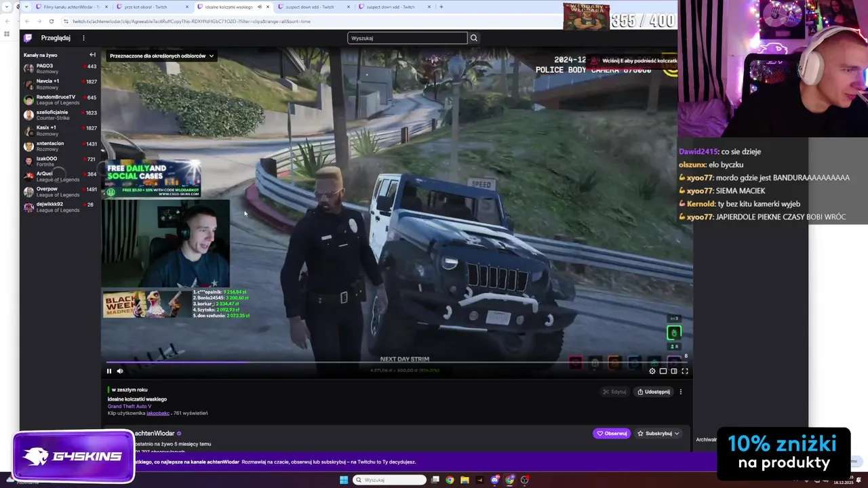Open the OBS icon on taskbar
Screen dimensions: 868x488
(525, 480)
